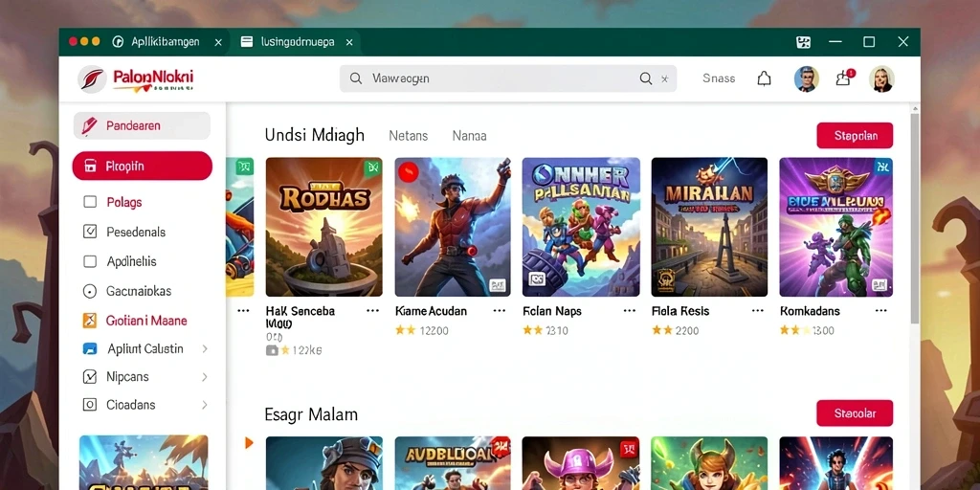The width and height of the screenshot is (980, 490).
Task: Click the Aplikibangen tab favicon
Action: (118, 42)
